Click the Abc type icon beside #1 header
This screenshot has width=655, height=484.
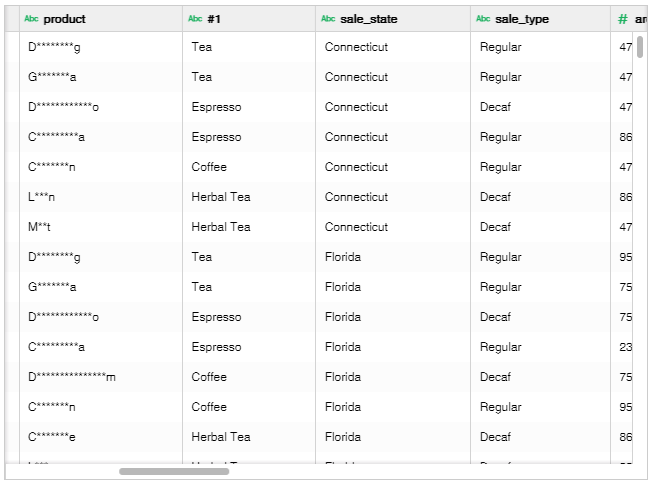pyautogui.click(x=195, y=19)
